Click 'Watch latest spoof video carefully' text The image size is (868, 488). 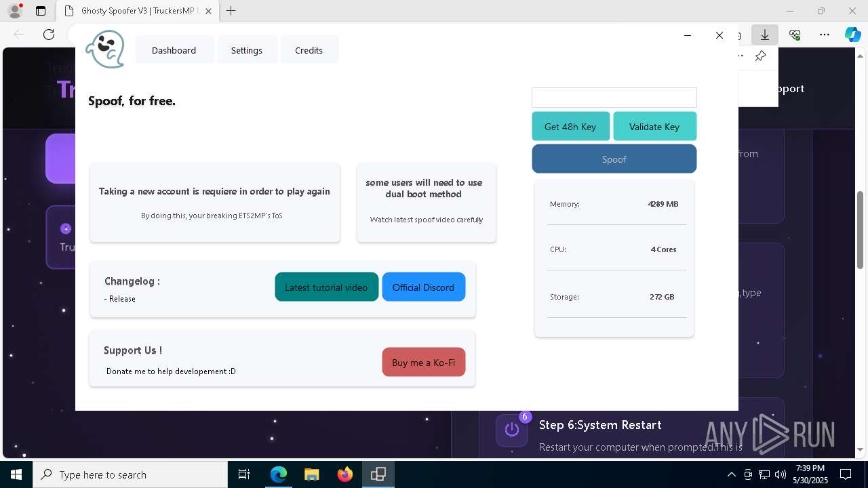click(427, 220)
